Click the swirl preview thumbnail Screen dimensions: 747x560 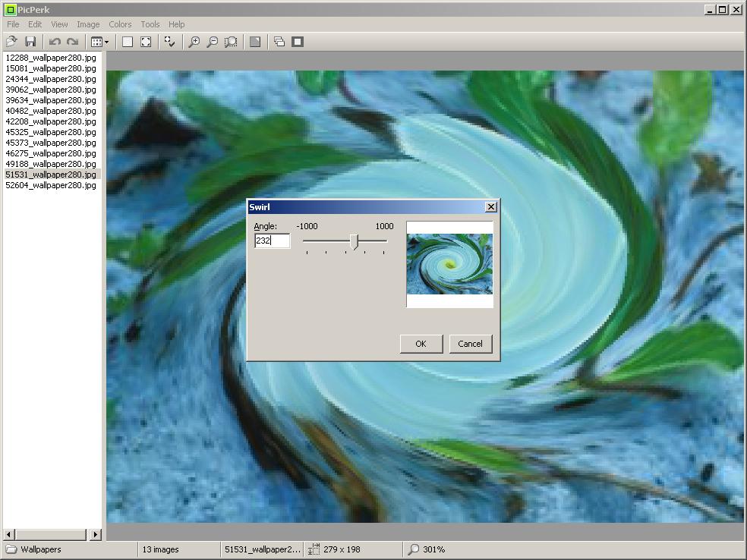pos(449,264)
